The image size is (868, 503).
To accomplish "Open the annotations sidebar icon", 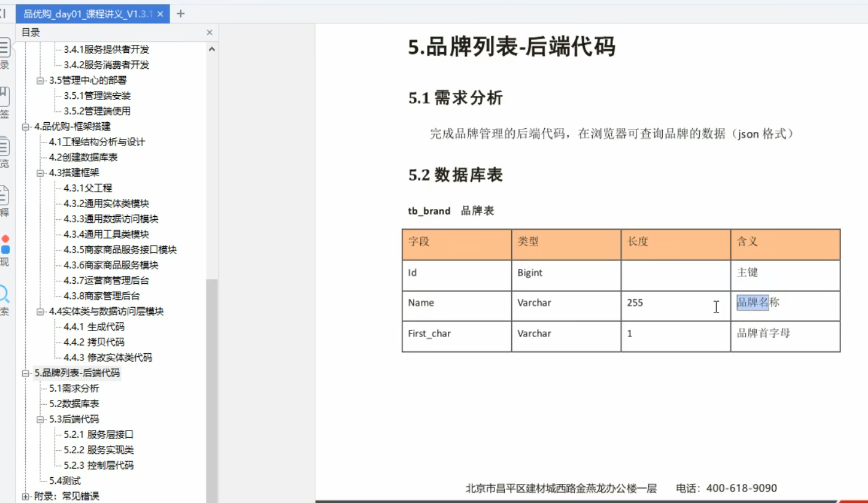I will tap(4, 195).
